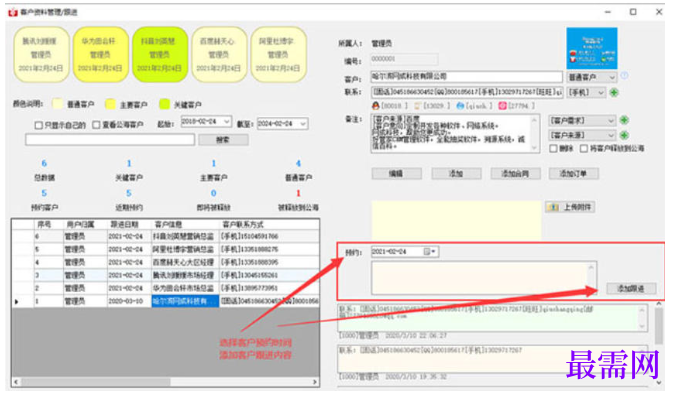Click the 添加 add button
This screenshot has width=678, height=396.
(456, 173)
